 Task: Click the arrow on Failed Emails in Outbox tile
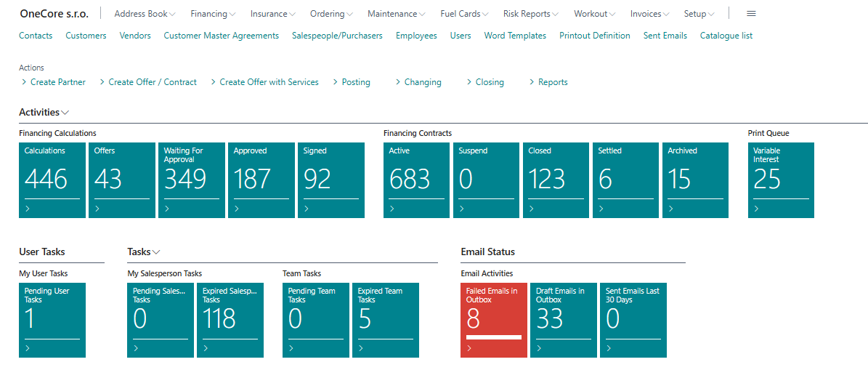(469, 348)
